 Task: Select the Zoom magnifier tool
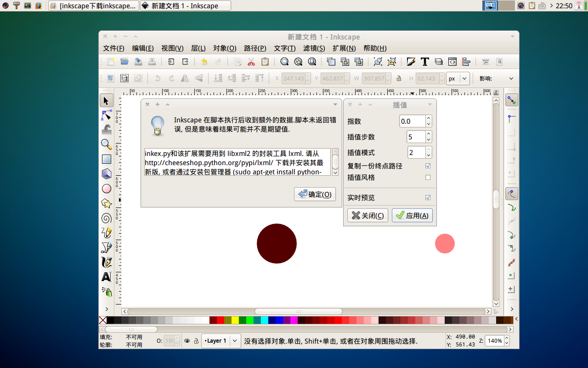pos(107,145)
